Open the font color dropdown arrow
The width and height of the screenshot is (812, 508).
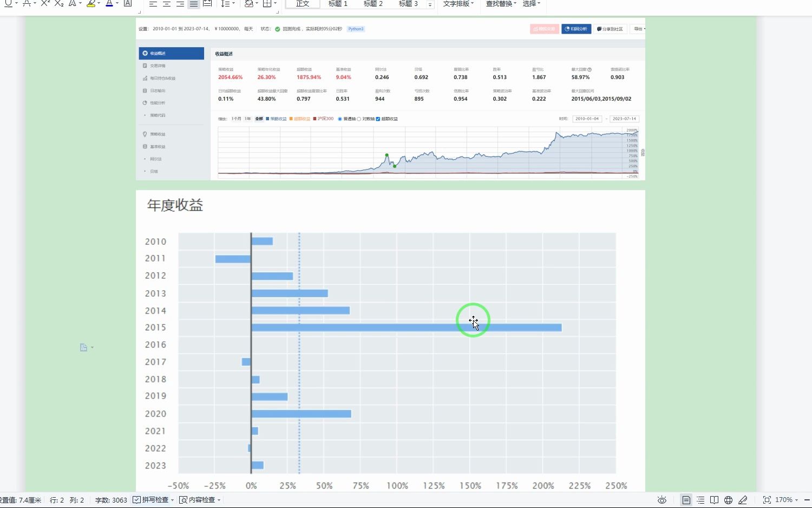pos(117,3)
